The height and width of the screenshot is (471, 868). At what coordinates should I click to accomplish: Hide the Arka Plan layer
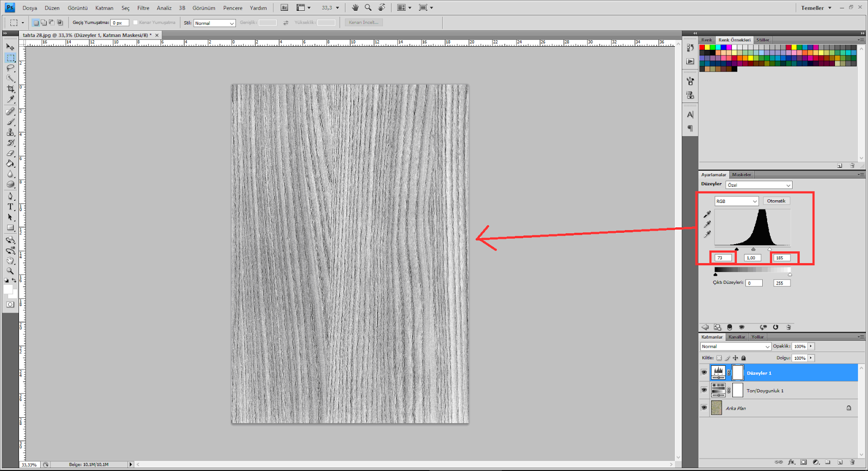point(704,408)
